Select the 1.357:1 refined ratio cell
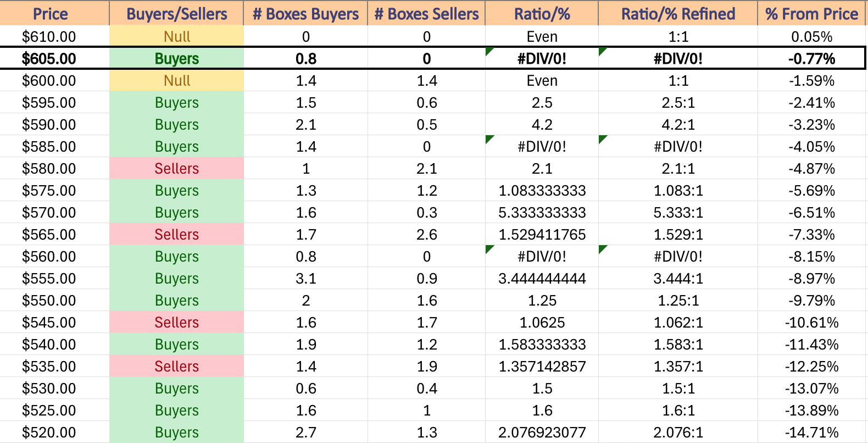The image size is (868, 443). (x=678, y=366)
